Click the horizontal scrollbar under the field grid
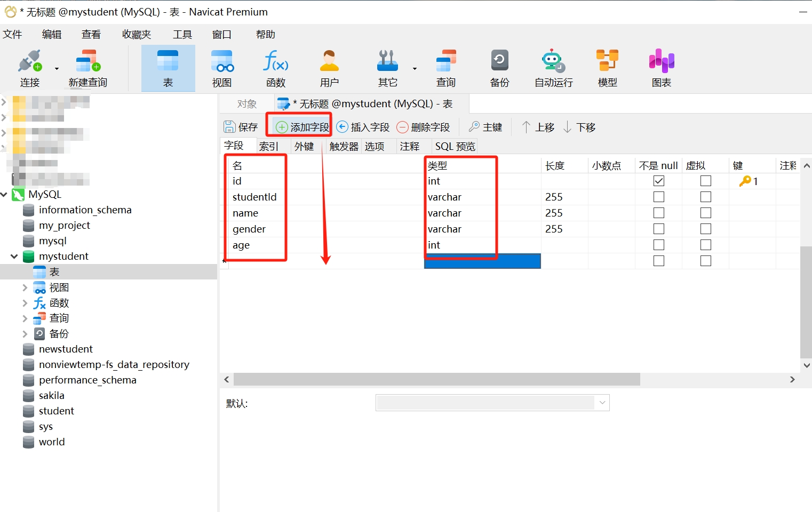 (x=436, y=379)
